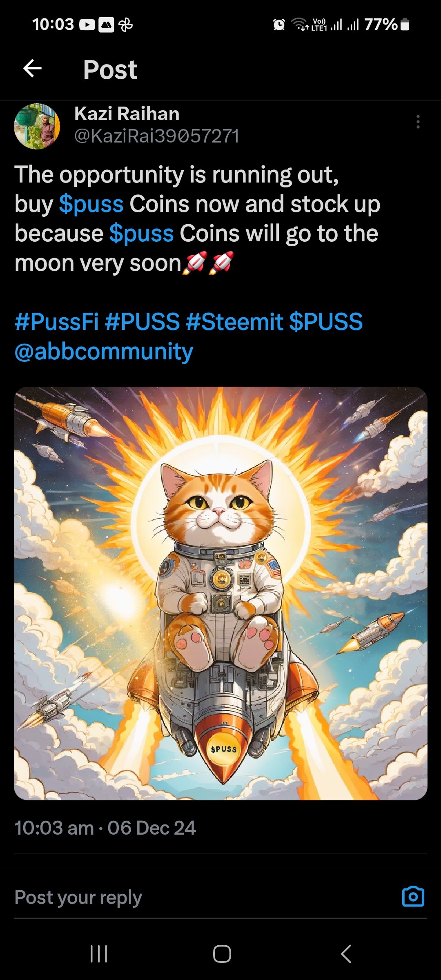Viewport: 441px width, 980px height.
Task: Tap the Post your reply field
Action: pos(204,897)
